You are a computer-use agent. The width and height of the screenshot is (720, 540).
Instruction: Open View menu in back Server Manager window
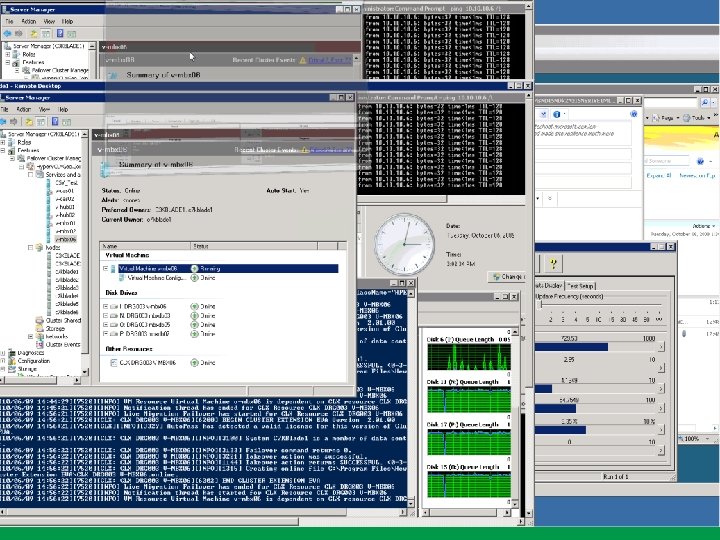[x=49, y=21]
